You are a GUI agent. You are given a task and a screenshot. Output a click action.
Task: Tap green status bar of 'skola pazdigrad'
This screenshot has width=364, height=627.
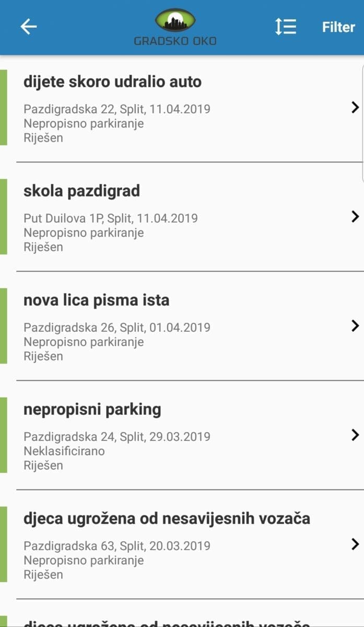tap(3, 216)
